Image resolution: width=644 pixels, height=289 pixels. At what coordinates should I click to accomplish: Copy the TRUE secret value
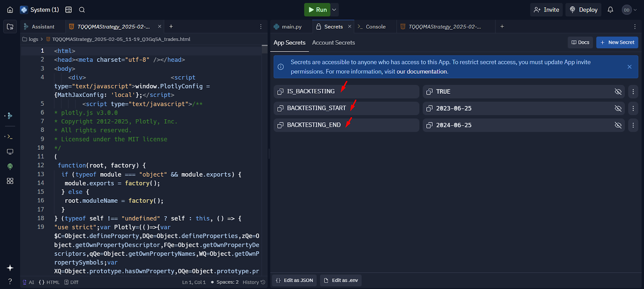click(429, 92)
